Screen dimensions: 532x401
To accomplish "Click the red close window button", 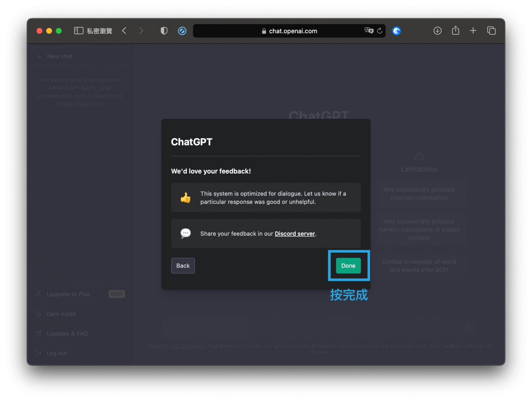I will [39, 31].
